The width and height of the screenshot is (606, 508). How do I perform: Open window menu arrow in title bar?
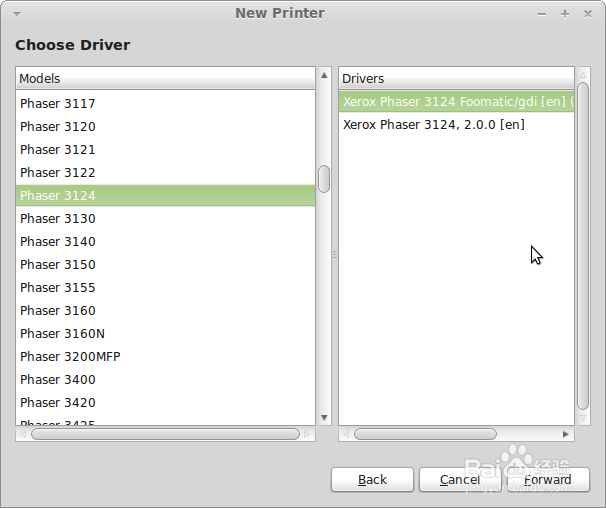pyautogui.click(x=17, y=14)
